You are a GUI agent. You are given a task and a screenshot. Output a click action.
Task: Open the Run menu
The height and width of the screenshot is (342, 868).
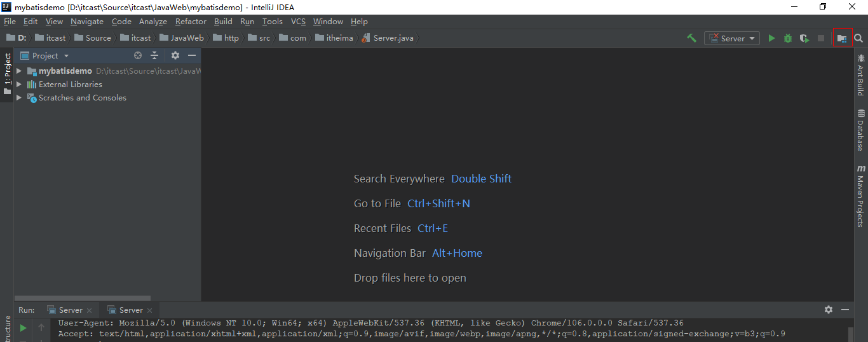pyautogui.click(x=247, y=22)
